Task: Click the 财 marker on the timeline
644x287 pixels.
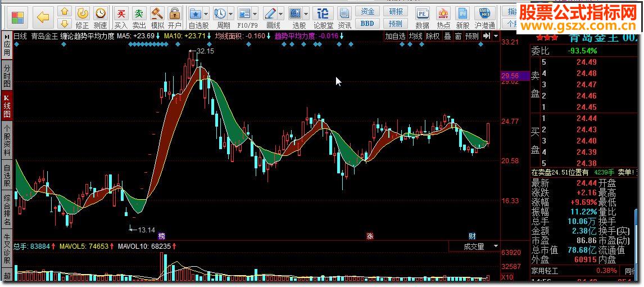Action: pyautogui.click(x=472, y=236)
